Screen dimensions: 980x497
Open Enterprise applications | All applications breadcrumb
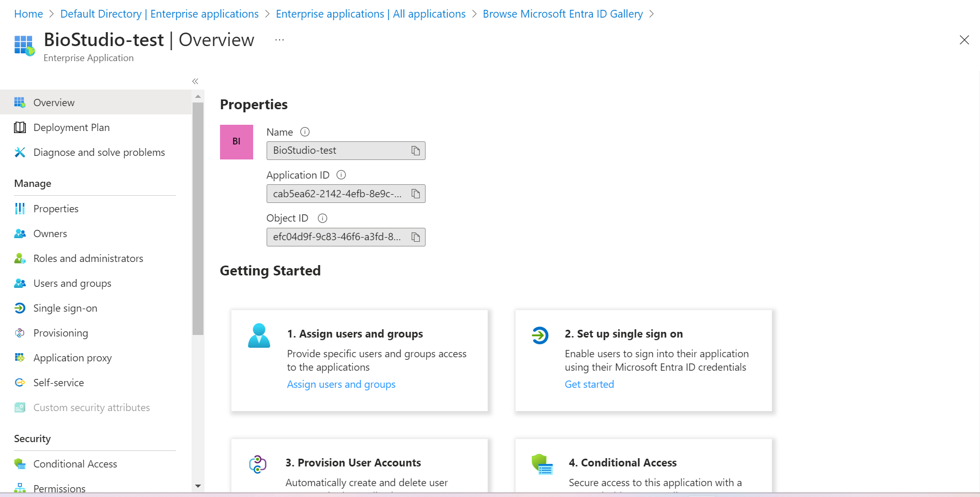[371, 14]
